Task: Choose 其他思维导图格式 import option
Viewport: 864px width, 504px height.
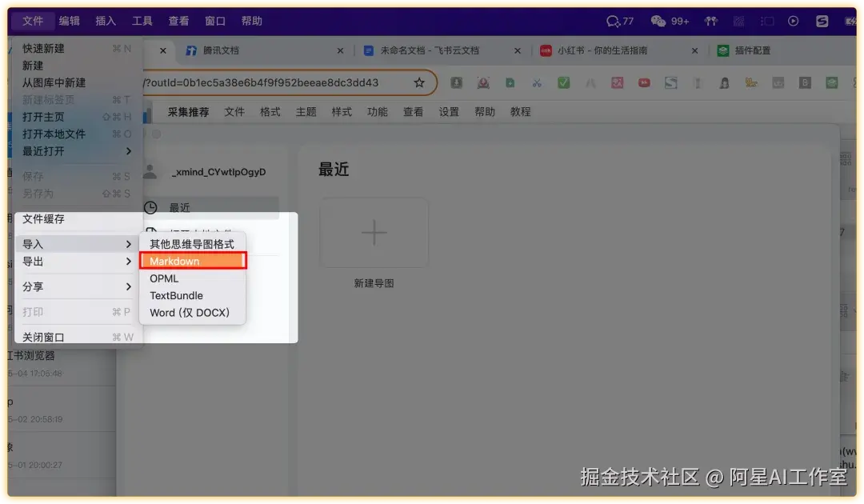Action: coord(192,244)
